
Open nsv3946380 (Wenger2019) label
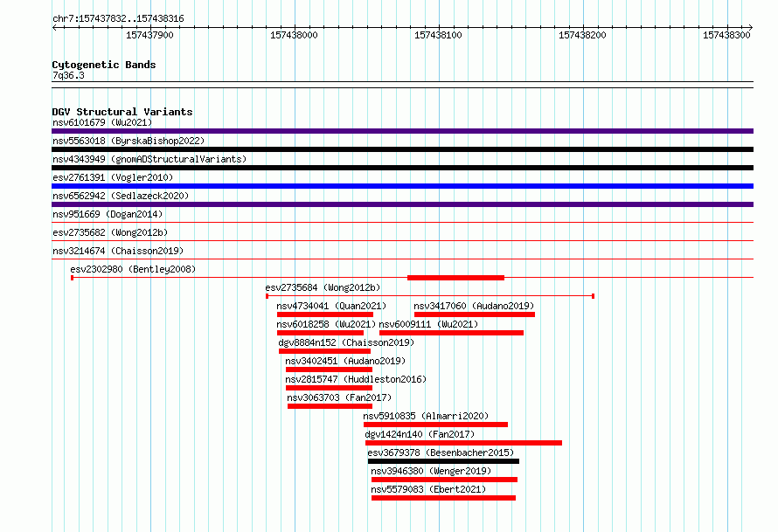pyautogui.click(x=431, y=471)
